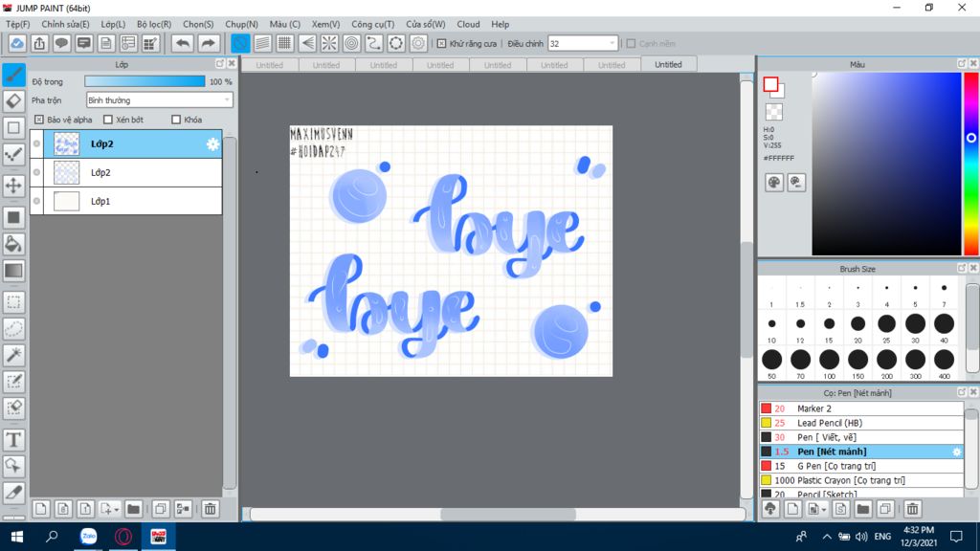Toggle the Khử răng cưa checkbox

pos(442,44)
